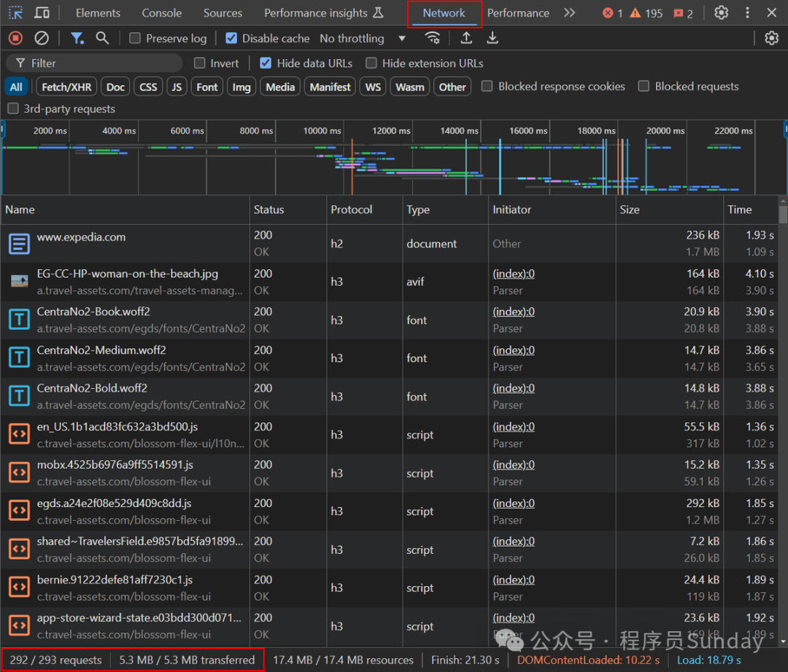Filter by Wasm type
The height and width of the screenshot is (672, 788).
tap(410, 87)
